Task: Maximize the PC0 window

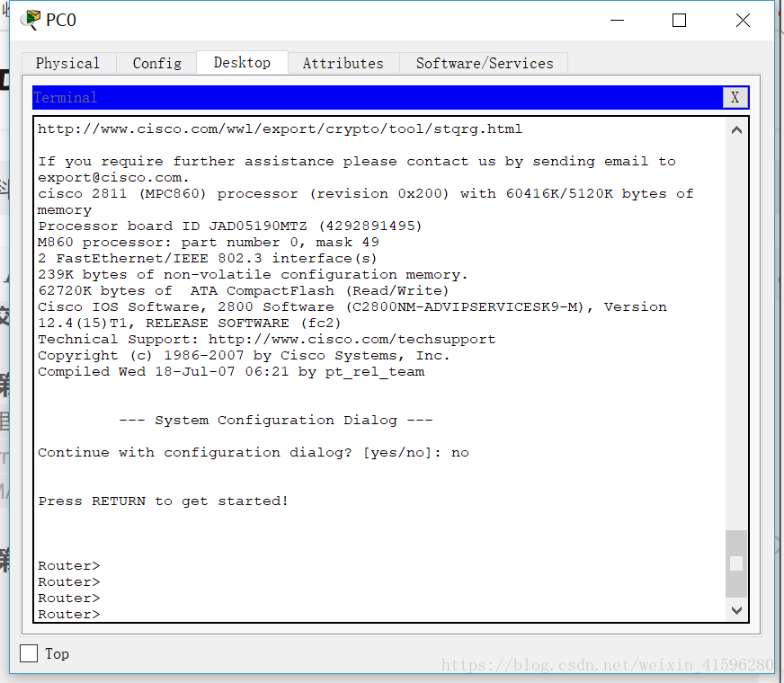Action: click(679, 21)
